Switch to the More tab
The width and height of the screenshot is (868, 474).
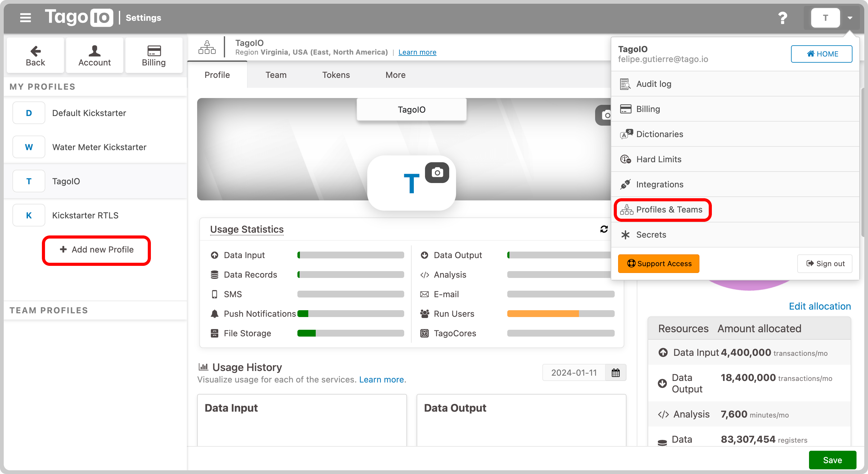[395, 75]
